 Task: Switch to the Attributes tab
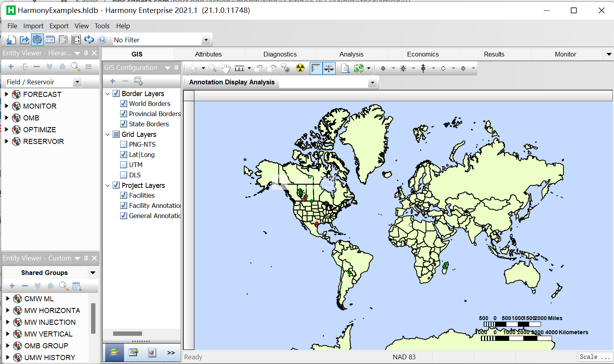click(x=208, y=54)
